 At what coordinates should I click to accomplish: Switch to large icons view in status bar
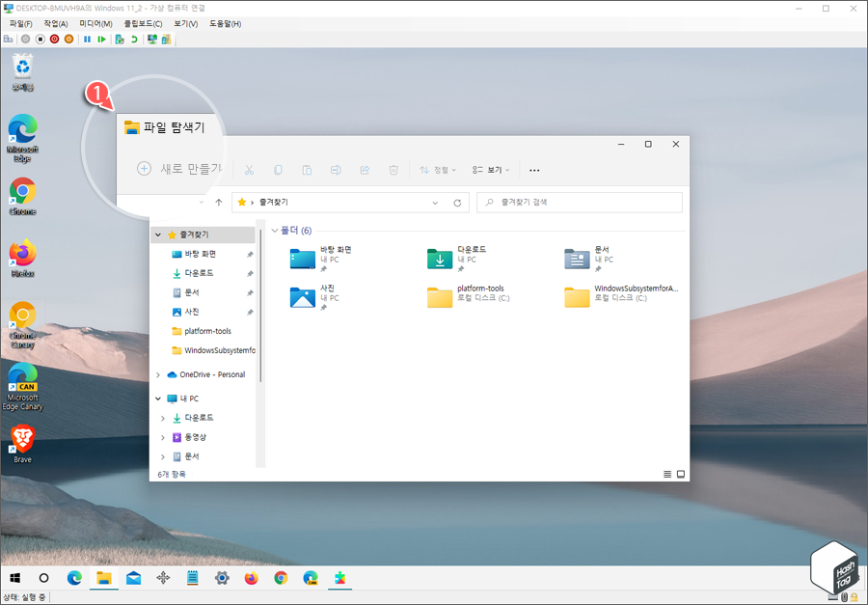tap(680, 474)
